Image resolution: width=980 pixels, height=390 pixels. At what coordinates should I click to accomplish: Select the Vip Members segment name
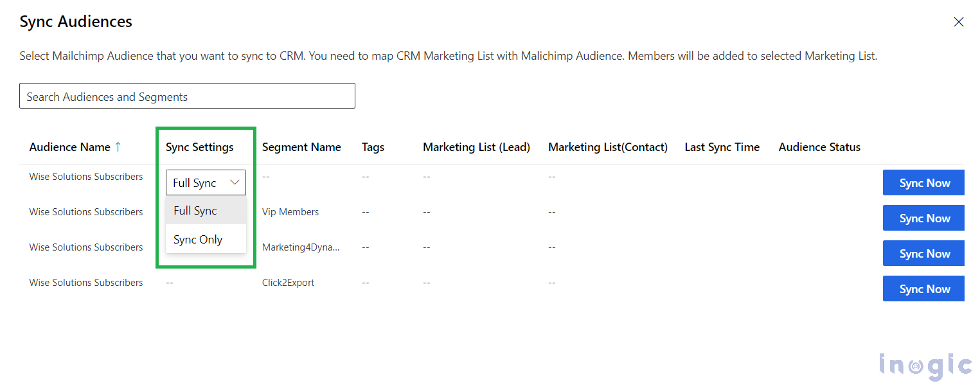(x=290, y=211)
